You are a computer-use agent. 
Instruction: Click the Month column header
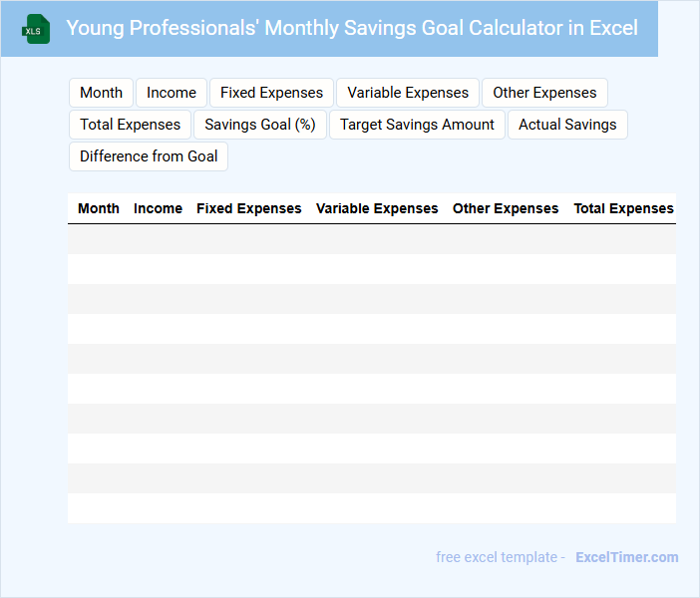tap(99, 208)
